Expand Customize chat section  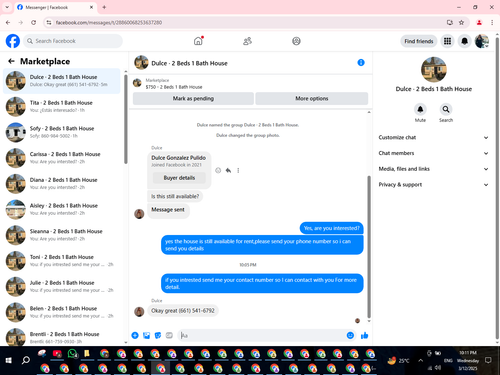433,137
